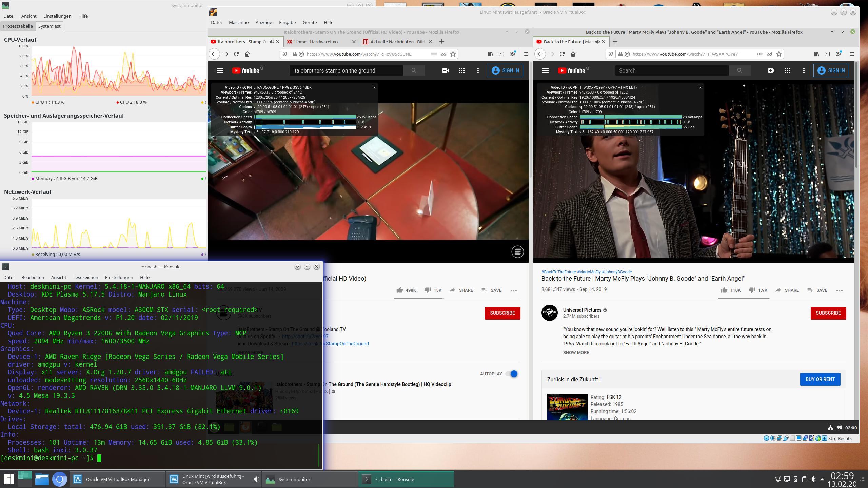Image resolution: width=868 pixels, height=488 pixels.
Task: Bookmark the Back to the Future page star
Action: 779,54
